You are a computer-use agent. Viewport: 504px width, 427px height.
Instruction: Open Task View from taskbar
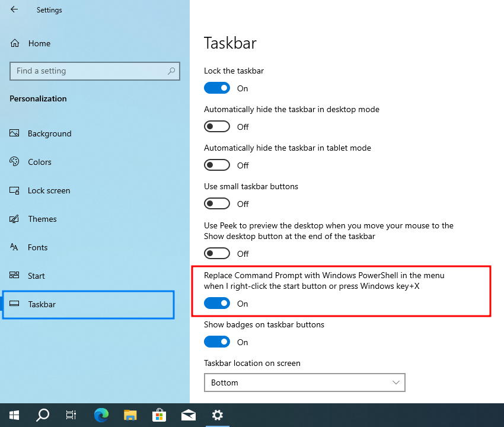tap(71, 415)
